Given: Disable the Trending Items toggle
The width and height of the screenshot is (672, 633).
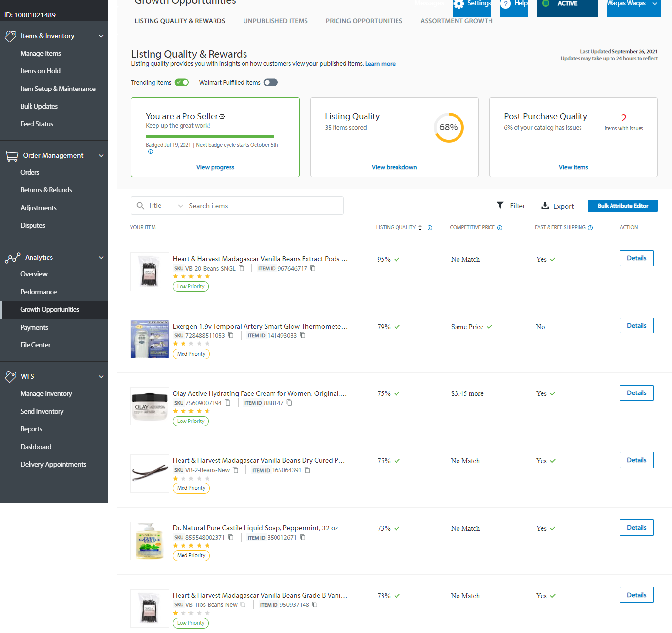Looking at the screenshot, I should (182, 83).
